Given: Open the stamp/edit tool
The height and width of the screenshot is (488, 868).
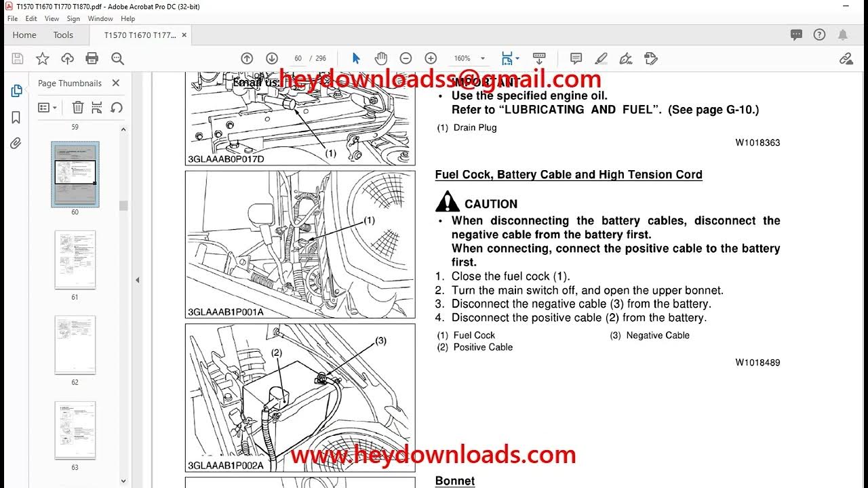Looking at the screenshot, I should pyautogui.click(x=650, y=58).
